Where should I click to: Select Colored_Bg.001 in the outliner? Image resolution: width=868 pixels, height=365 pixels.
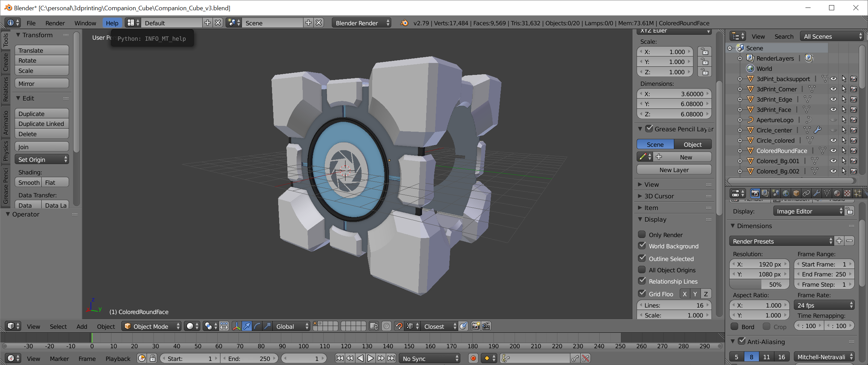(x=778, y=161)
